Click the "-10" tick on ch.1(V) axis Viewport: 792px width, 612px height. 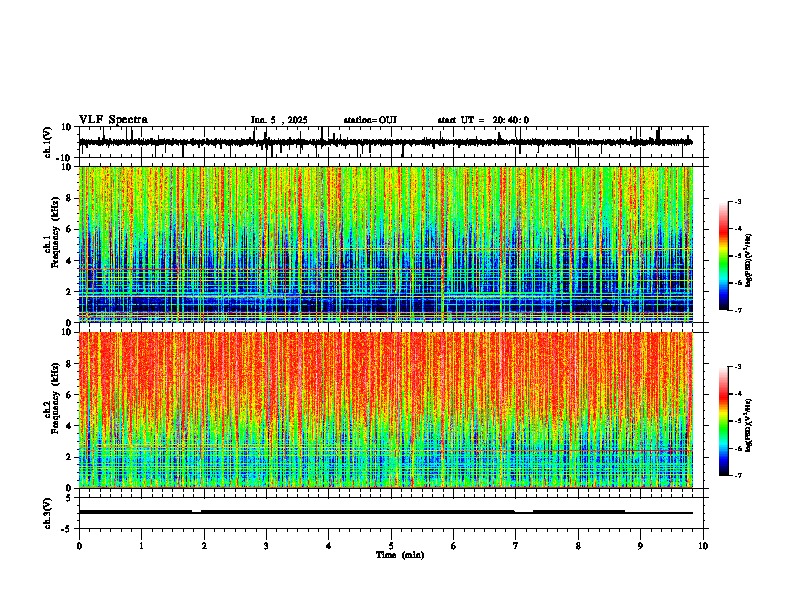pyautogui.click(x=65, y=158)
